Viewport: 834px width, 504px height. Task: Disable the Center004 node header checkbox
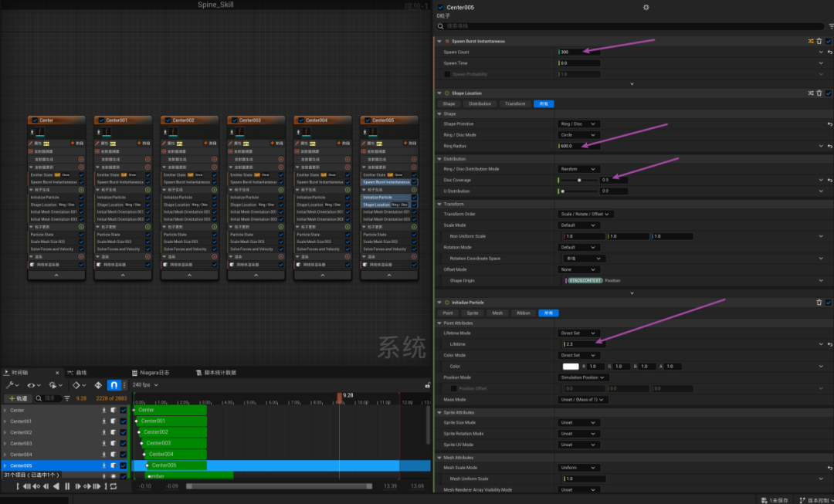point(301,120)
